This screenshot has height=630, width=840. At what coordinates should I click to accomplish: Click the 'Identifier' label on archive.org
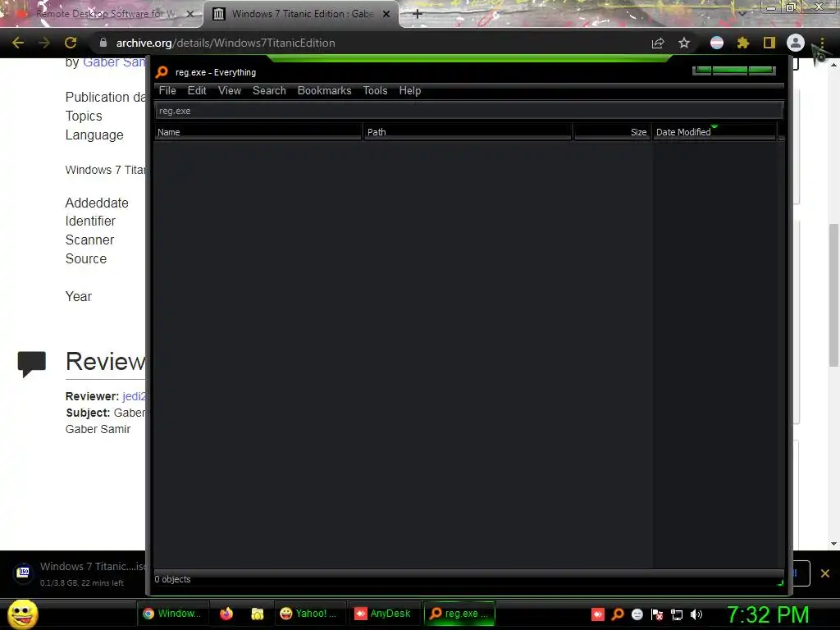(x=90, y=221)
